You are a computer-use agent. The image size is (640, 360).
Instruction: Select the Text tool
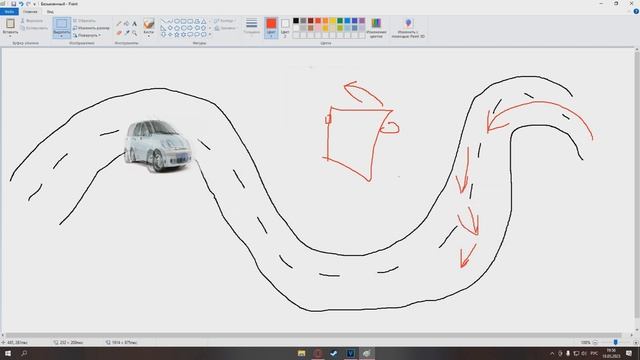click(x=134, y=24)
